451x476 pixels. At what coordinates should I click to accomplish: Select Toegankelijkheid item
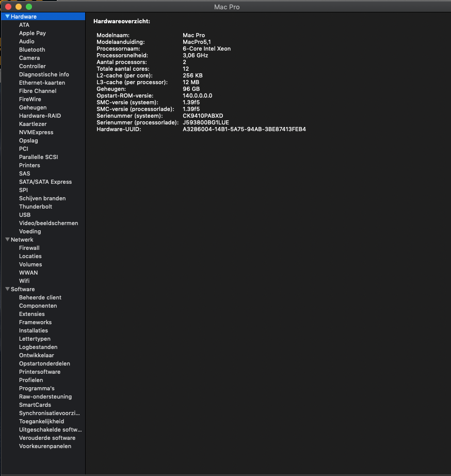[41, 421]
